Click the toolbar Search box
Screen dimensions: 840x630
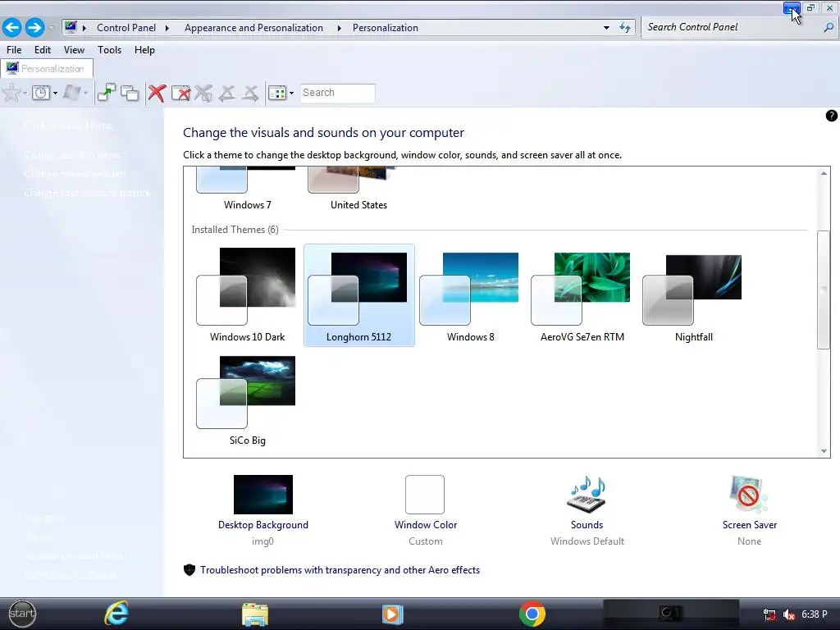(x=337, y=93)
